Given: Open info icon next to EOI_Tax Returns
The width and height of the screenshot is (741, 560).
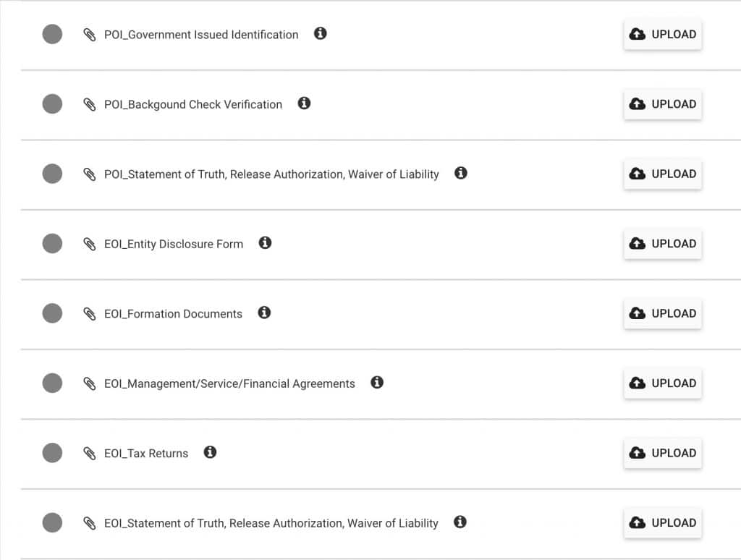Looking at the screenshot, I should click(x=210, y=452).
